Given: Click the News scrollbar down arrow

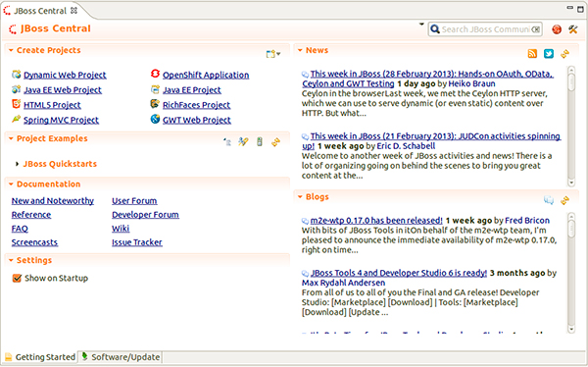Looking at the screenshot, I should tap(571, 183).
